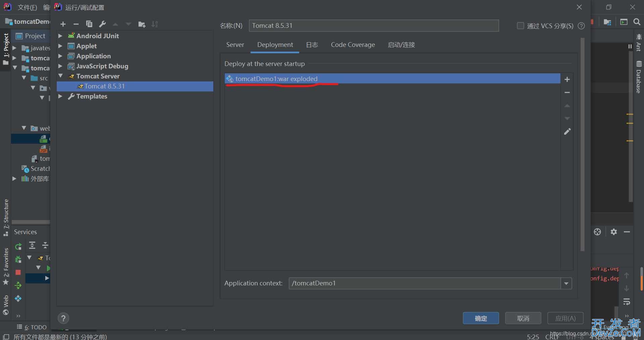Add a deployment artifact with plus button
The image size is (644, 340).
567,79
